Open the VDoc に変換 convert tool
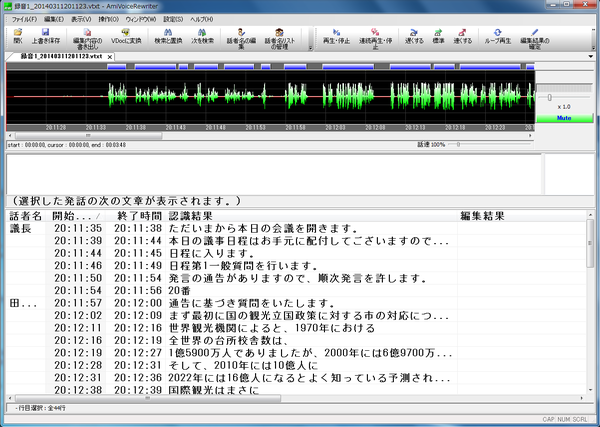The image size is (600, 427). pos(126,37)
